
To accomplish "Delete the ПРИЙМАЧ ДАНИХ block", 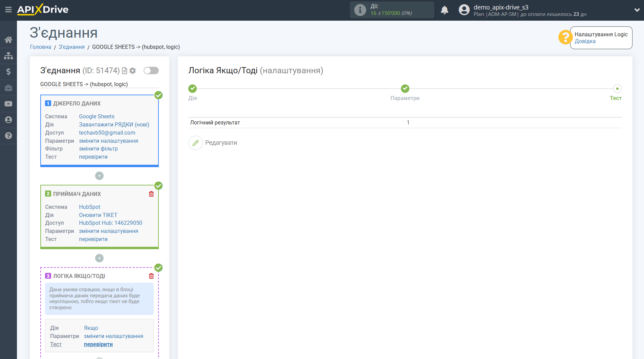I will coord(151,194).
